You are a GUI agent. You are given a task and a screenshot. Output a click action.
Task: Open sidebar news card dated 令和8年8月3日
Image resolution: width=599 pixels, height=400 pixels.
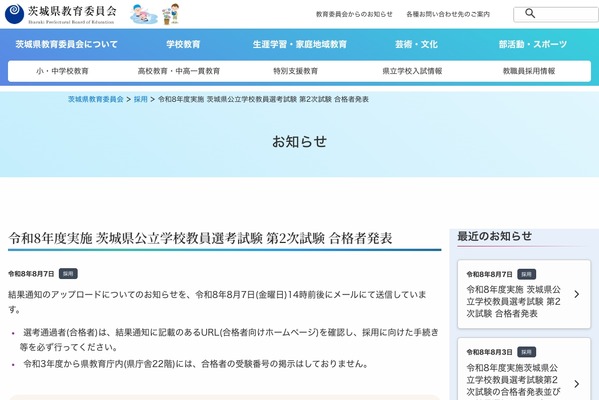(x=524, y=369)
